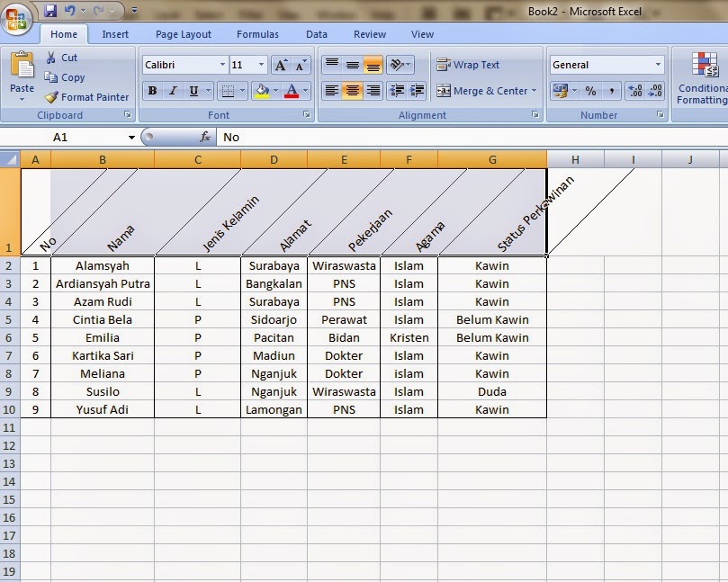The height and width of the screenshot is (582, 728).
Task: Switch to the Formulas tab
Action: click(257, 34)
